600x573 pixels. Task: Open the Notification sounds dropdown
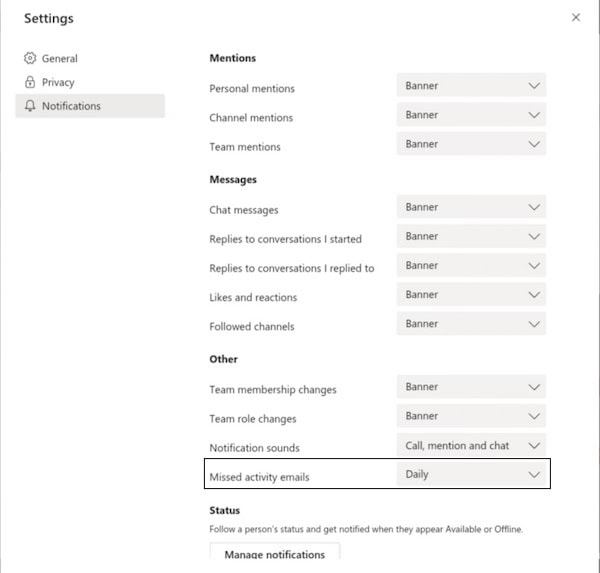click(x=471, y=445)
